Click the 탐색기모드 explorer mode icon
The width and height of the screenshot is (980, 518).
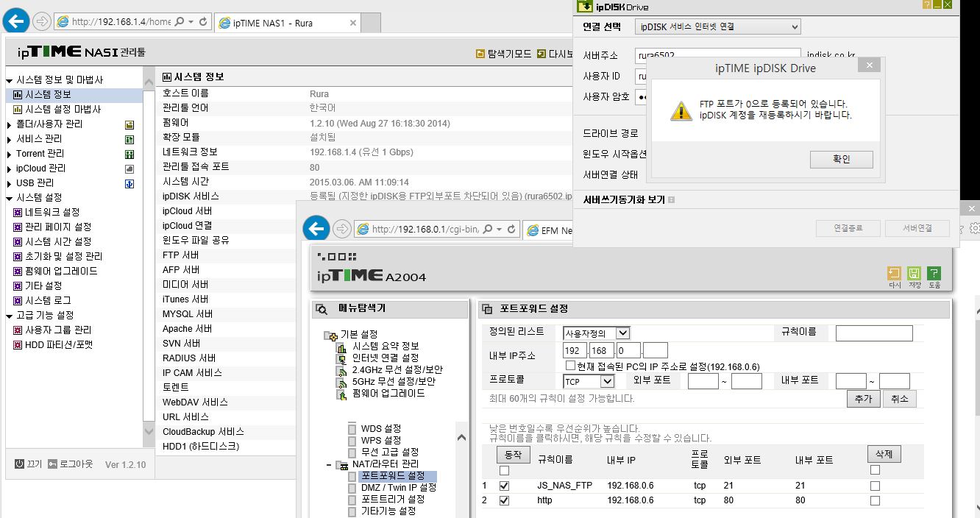pyautogui.click(x=480, y=54)
